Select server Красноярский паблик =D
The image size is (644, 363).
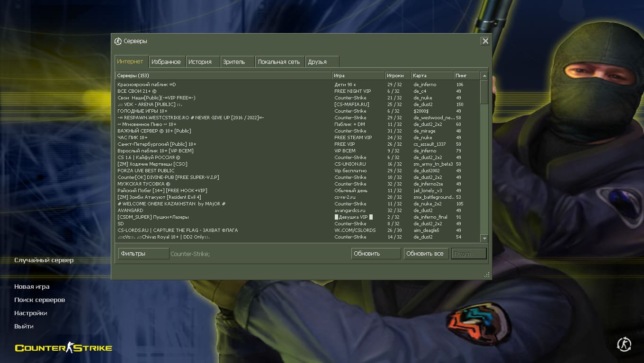[x=298, y=85]
